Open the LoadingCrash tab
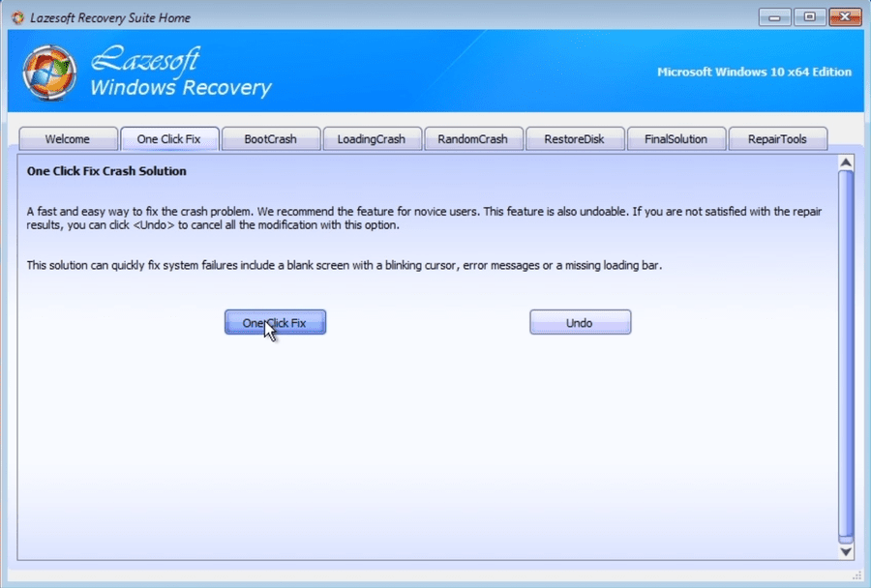Screen dimensions: 871x588 point(372,139)
